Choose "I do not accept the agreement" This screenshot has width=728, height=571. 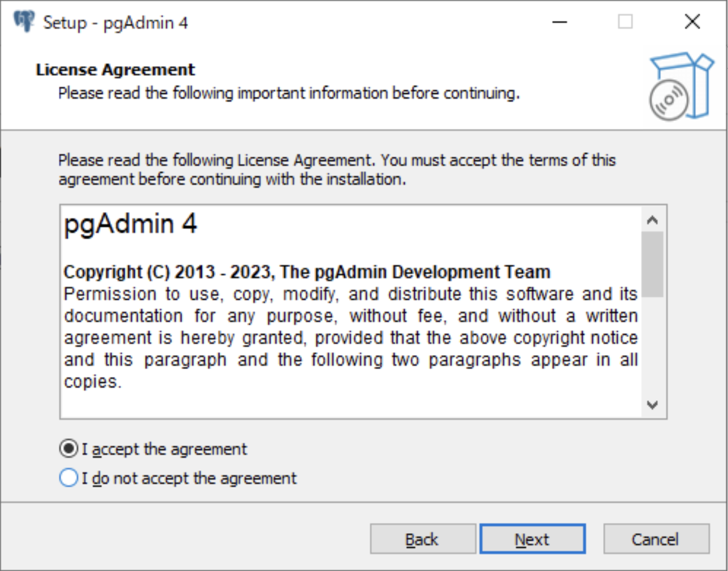(x=68, y=478)
